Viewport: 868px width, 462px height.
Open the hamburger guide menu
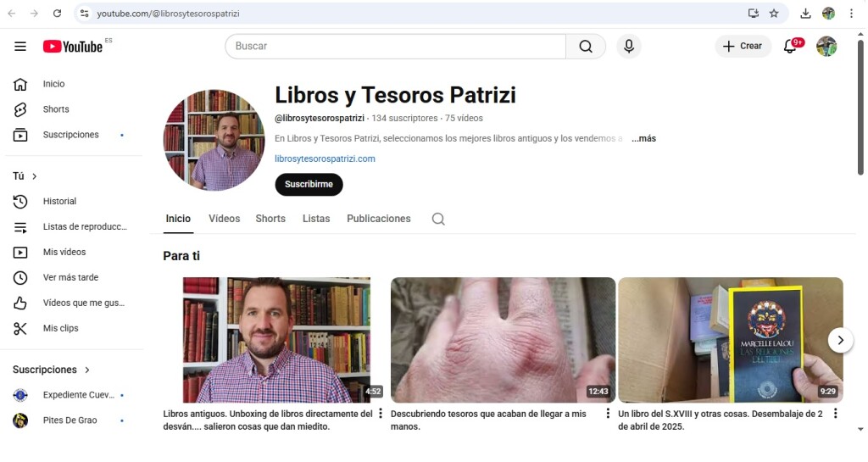click(20, 47)
